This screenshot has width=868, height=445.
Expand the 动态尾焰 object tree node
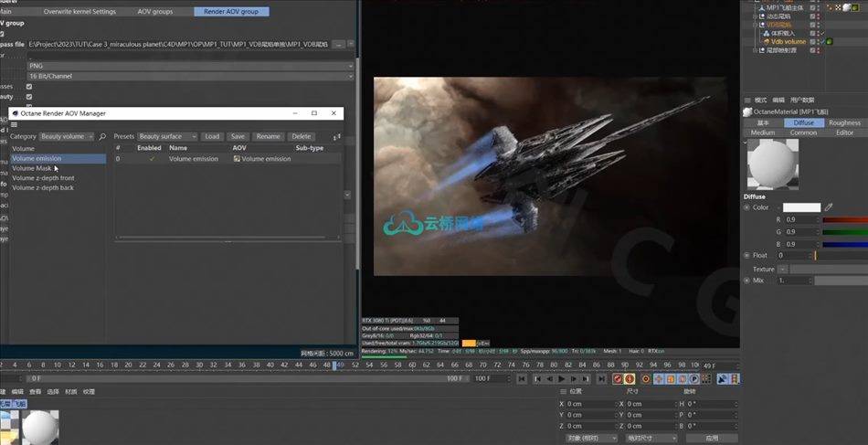click(755, 16)
